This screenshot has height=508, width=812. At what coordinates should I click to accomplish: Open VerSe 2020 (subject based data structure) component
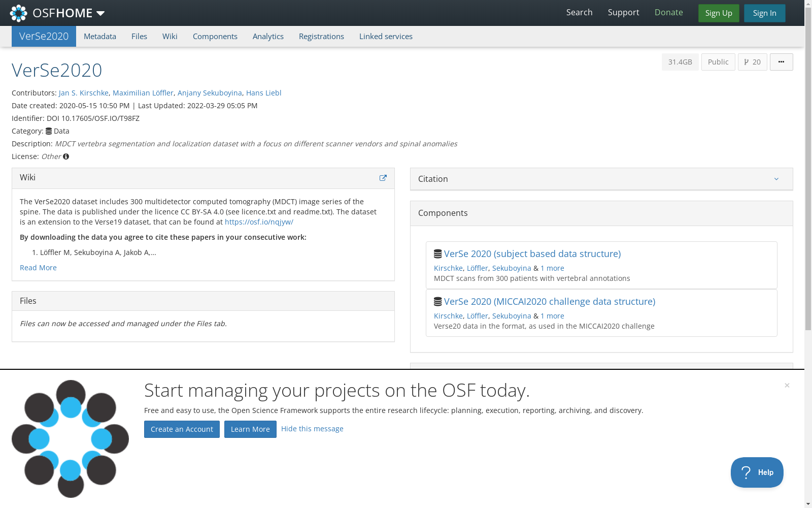pos(532,254)
